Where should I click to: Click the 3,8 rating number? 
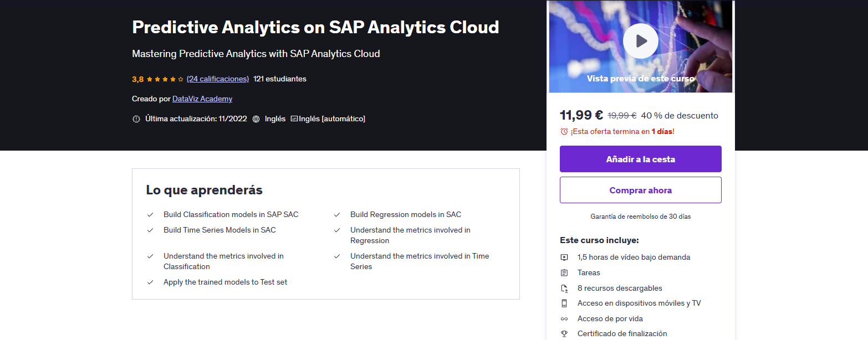138,79
